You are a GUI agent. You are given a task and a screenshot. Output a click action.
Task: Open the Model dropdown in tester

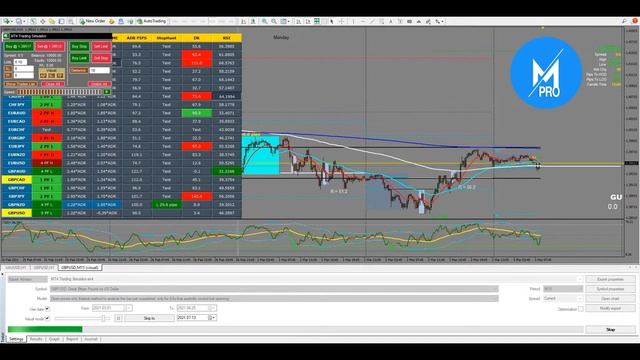(274, 299)
